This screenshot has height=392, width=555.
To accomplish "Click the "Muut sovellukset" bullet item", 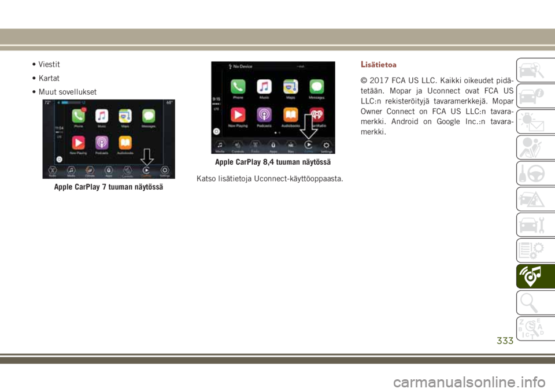I will click(x=68, y=92).
